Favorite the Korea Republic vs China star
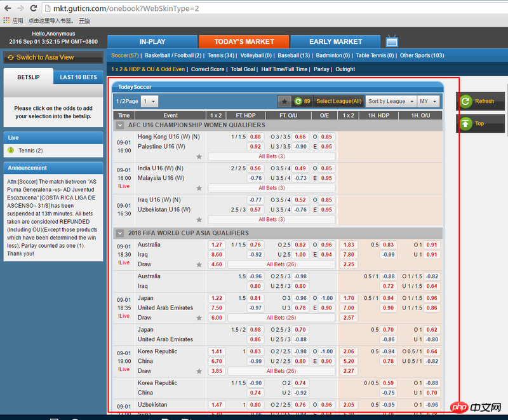508x420 pixels. [x=199, y=371]
